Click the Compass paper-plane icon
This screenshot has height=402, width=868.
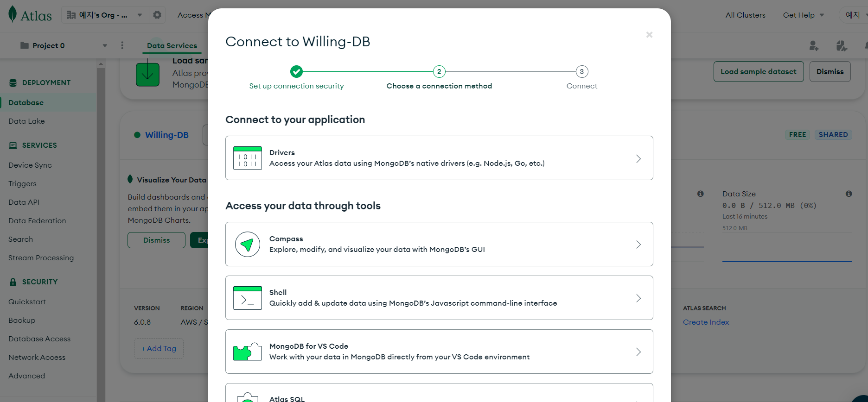coord(248,244)
